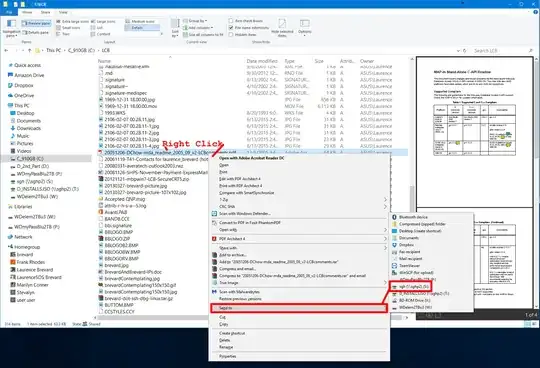Send to Dropbox in submenu
540x368 pixels.
431,245
